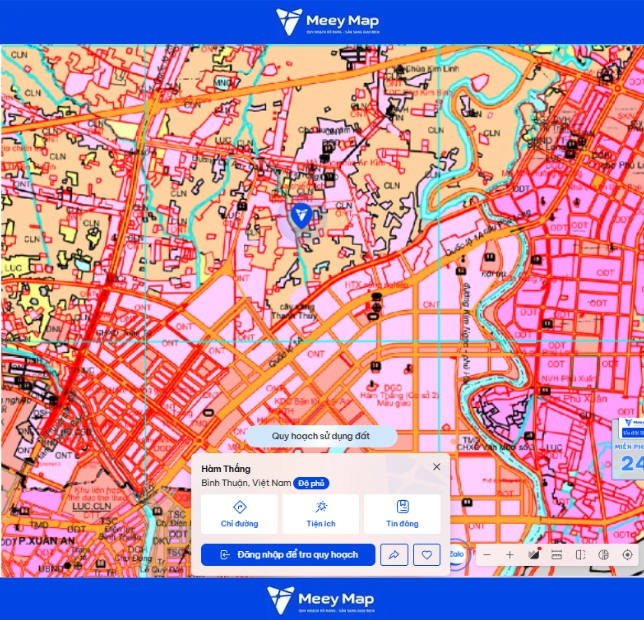Click the P.XUÂN AN ward label

coord(47,541)
